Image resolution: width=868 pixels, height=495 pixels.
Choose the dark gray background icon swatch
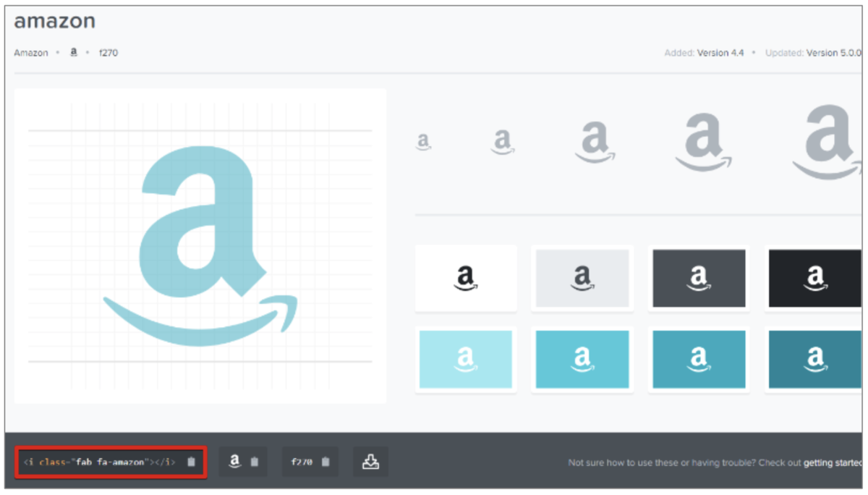[699, 278]
